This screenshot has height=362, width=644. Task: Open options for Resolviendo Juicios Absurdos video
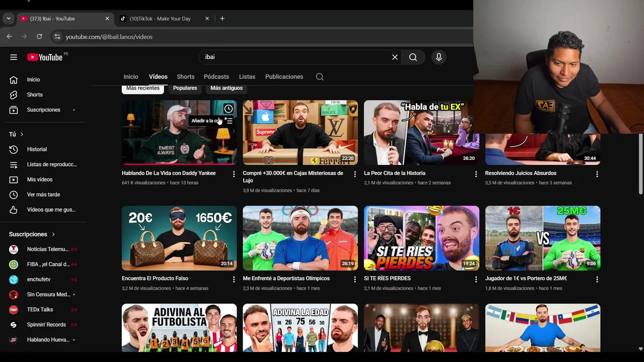[597, 174]
